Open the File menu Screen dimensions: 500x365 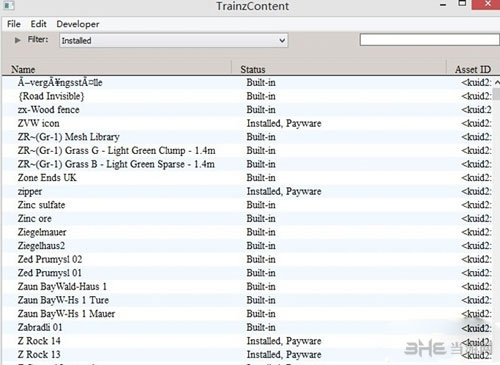coord(14,24)
